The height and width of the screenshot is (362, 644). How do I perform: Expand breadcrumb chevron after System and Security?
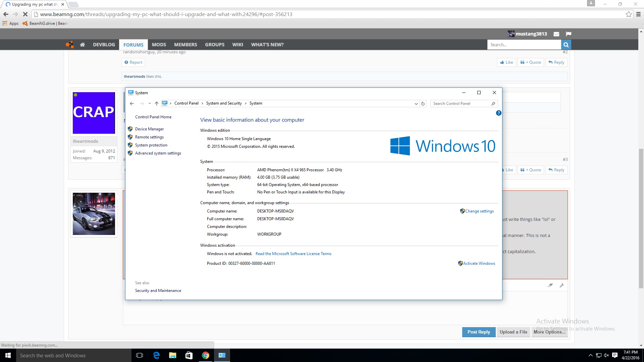(246, 104)
